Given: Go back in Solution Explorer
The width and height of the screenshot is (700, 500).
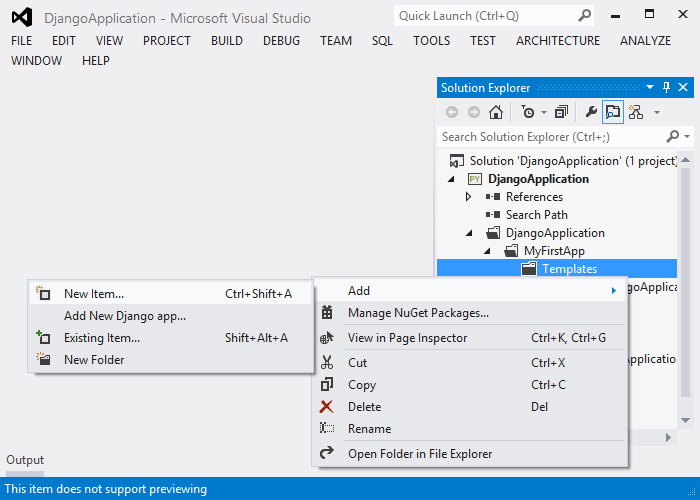Looking at the screenshot, I should [452, 112].
